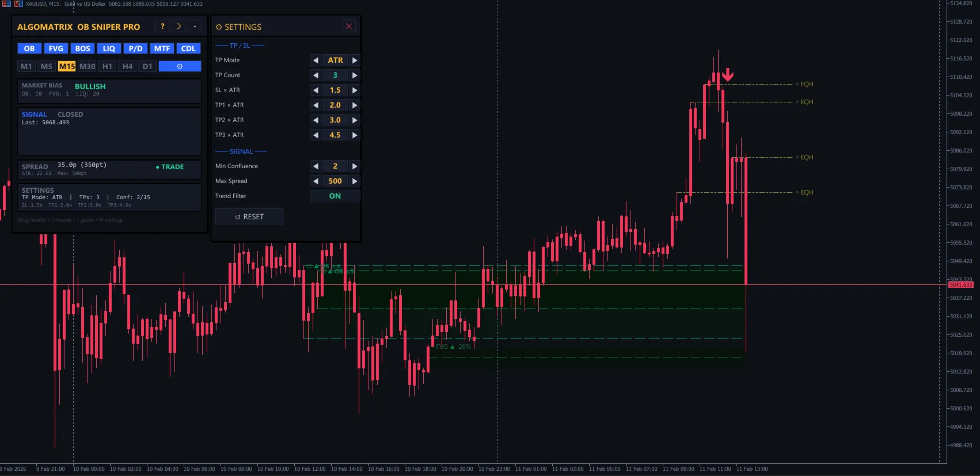Image resolution: width=980 pixels, height=476 pixels.
Task: Increase SL × ATR value
Action: [x=355, y=90]
